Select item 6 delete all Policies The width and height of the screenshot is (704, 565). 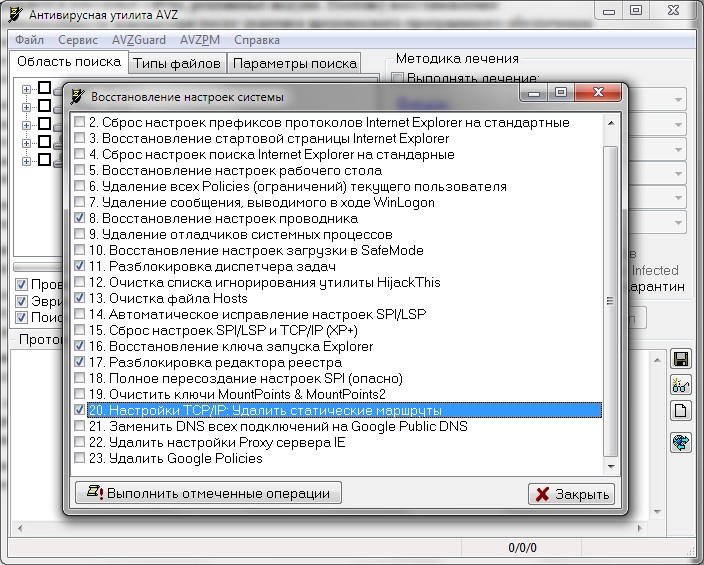tap(298, 186)
